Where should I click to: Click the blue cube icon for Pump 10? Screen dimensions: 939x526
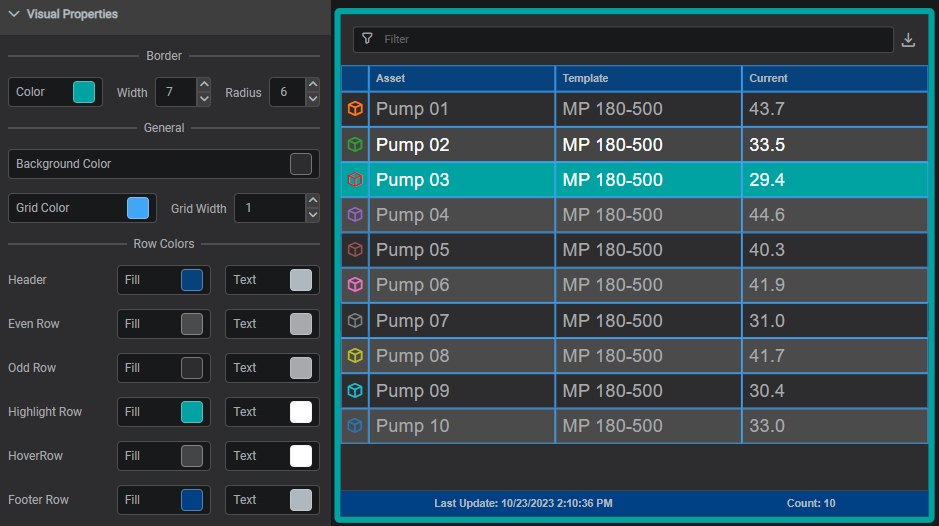(355, 425)
